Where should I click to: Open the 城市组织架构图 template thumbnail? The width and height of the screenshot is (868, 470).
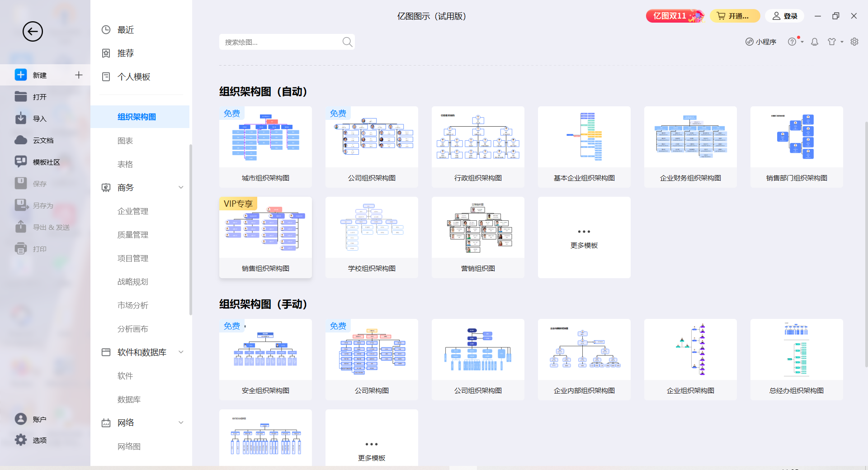(265, 137)
